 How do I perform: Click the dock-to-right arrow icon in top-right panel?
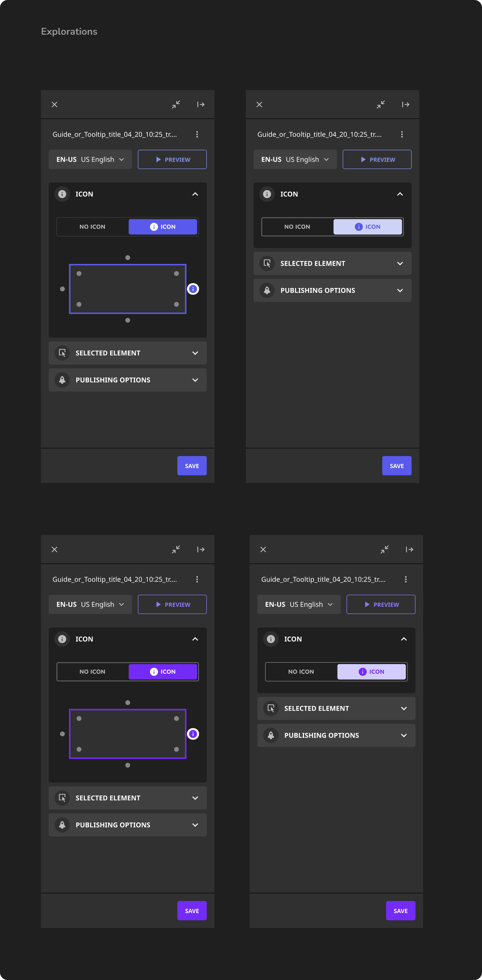coord(405,104)
